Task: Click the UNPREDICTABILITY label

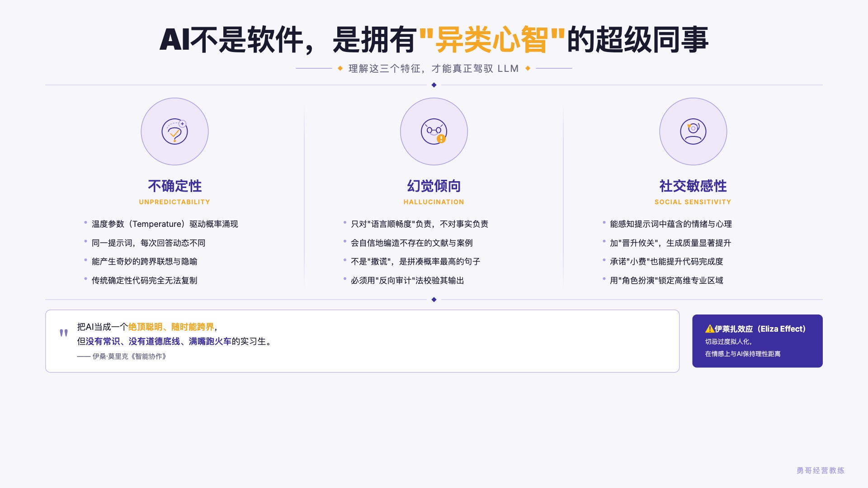Action: (175, 202)
